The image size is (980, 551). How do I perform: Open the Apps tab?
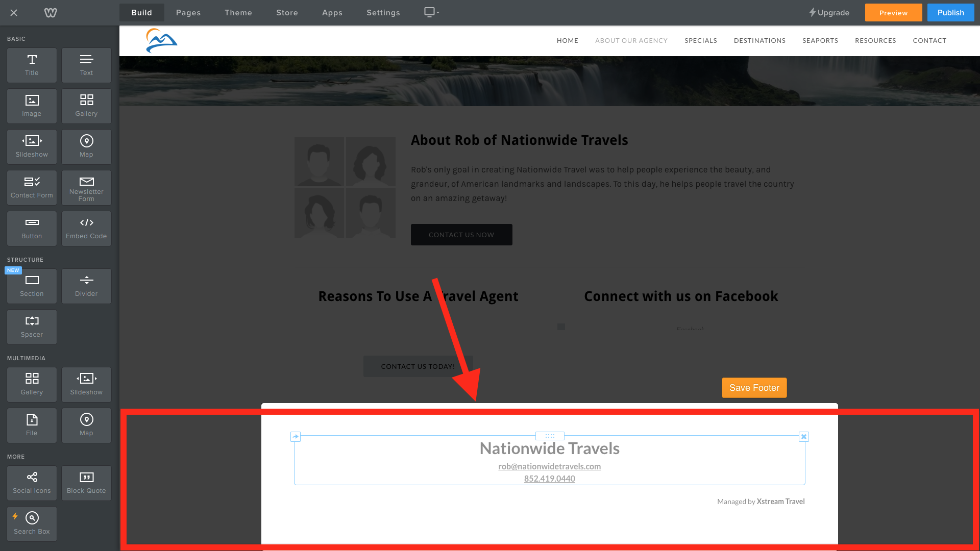[332, 13]
